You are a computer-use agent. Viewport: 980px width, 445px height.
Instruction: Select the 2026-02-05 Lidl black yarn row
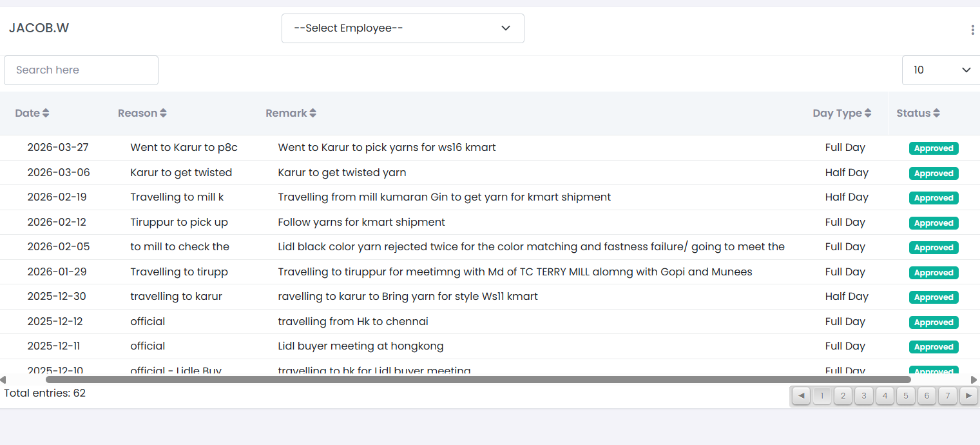pyautogui.click(x=531, y=247)
